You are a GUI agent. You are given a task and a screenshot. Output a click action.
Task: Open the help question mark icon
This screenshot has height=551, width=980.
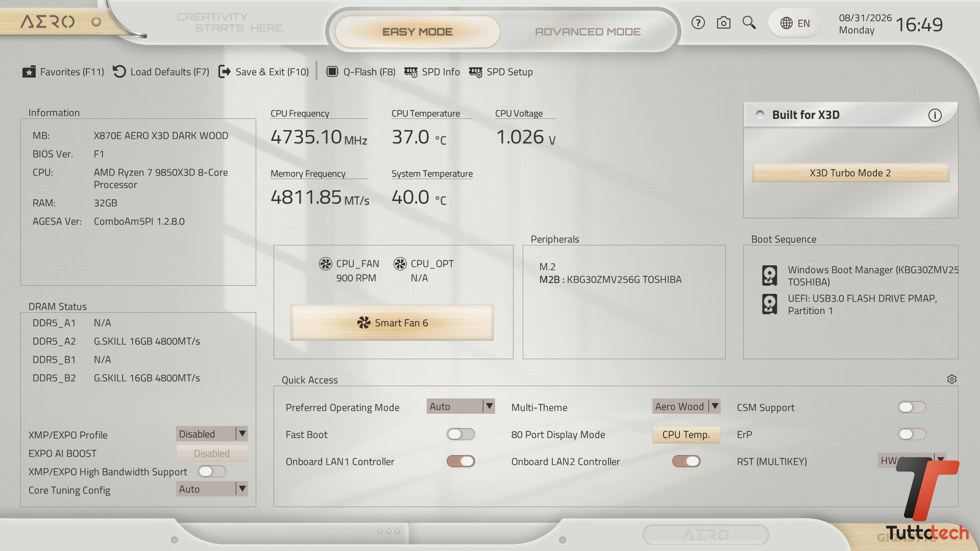[x=698, y=23]
